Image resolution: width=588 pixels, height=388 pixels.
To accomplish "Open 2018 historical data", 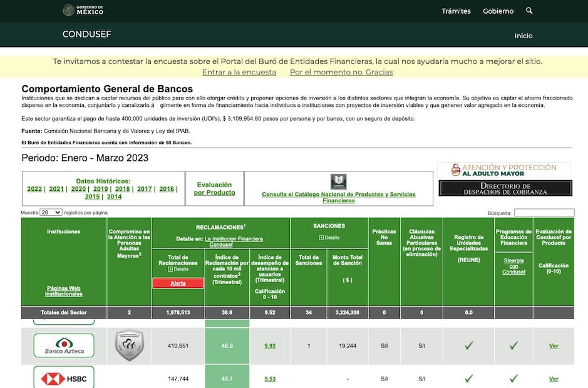I will 123,189.
